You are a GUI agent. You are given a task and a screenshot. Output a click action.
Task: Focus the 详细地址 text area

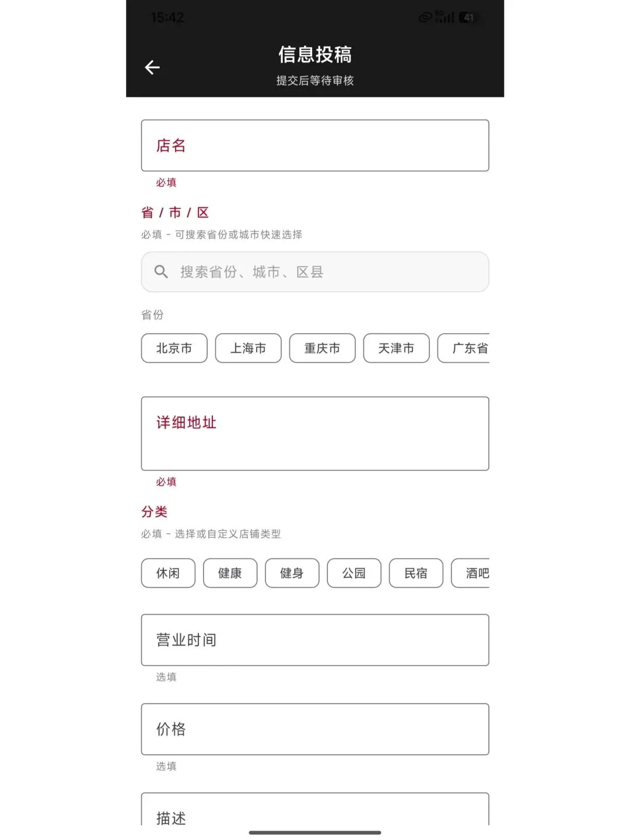point(315,434)
